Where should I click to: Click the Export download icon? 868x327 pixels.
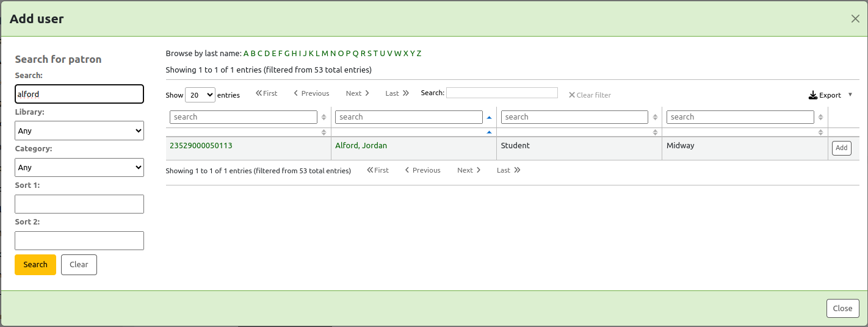[x=812, y=95]
